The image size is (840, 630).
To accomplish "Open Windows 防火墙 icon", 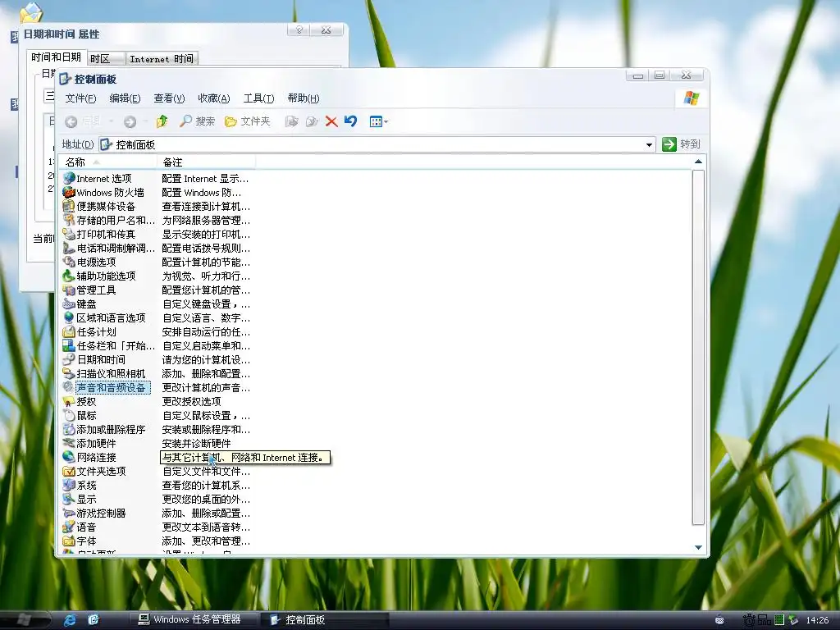I will [69, 192].
